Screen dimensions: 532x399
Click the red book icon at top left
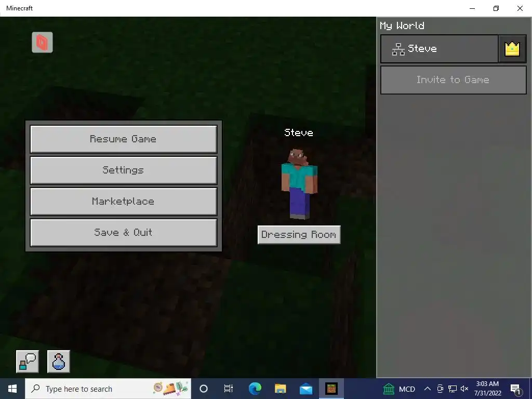pos(43,43)
